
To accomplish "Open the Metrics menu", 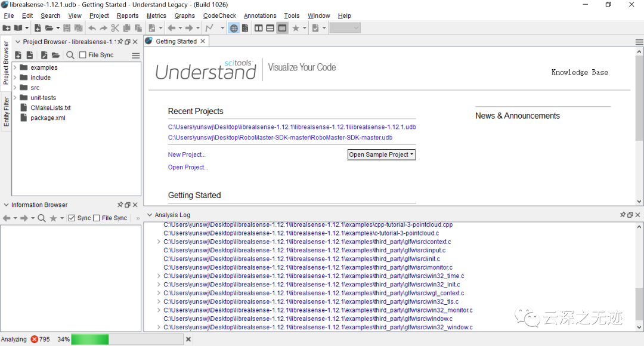I will coord(156,16).
